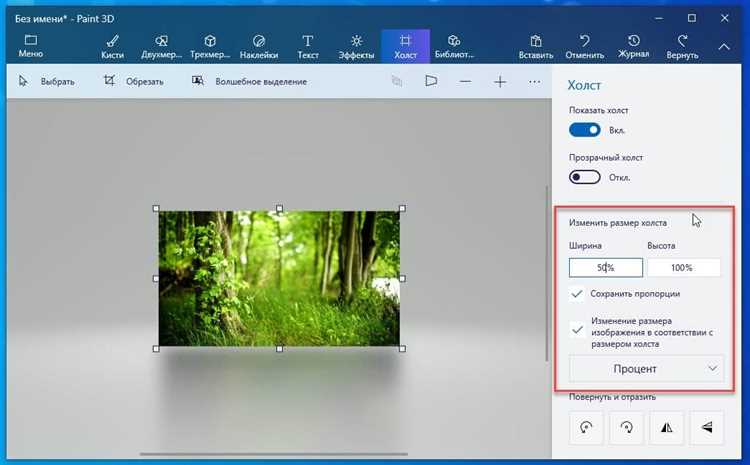Turn off the Показать холст toggle
Image resolution: width=750 pixels, height=465 pixels.
click(x=585, y=130)
